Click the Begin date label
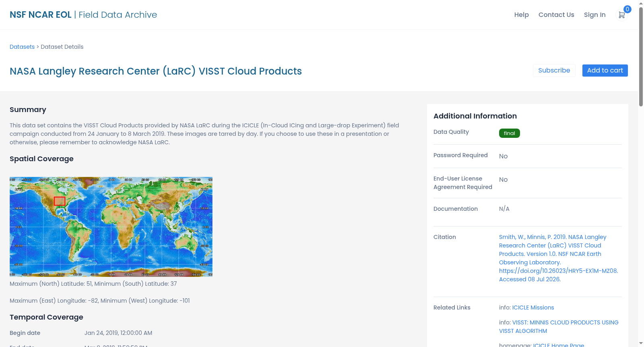Image resolution: width=644 pixels, height=347 pixels. click(x=25, y=333)
